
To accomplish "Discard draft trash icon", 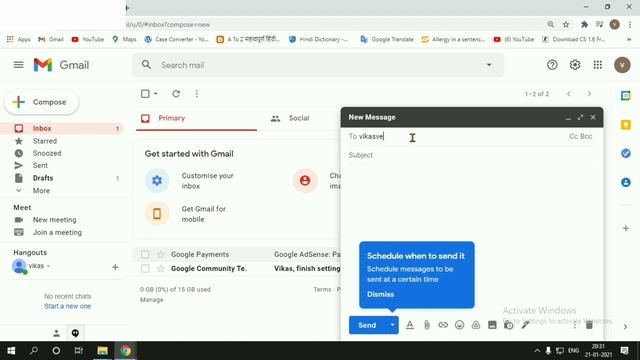I will point(589,325).
